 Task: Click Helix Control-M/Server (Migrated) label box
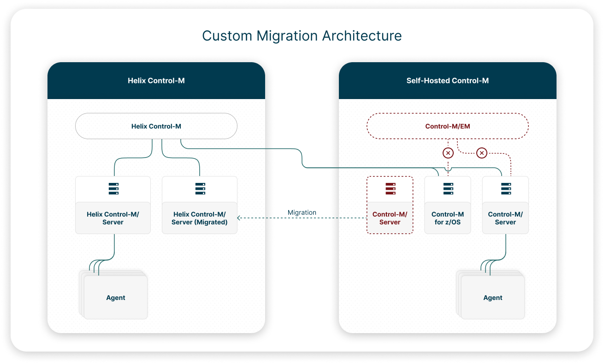click(200, 218)
